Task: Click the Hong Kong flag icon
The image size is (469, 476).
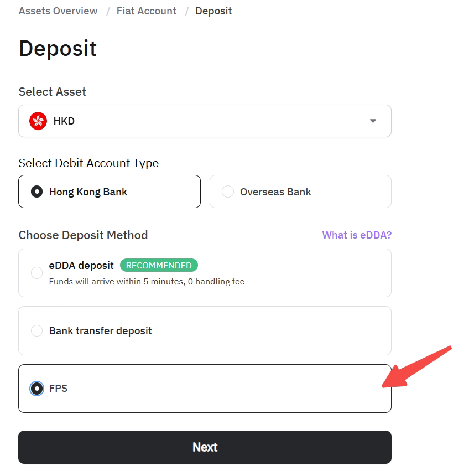Action: pos(38,121)
